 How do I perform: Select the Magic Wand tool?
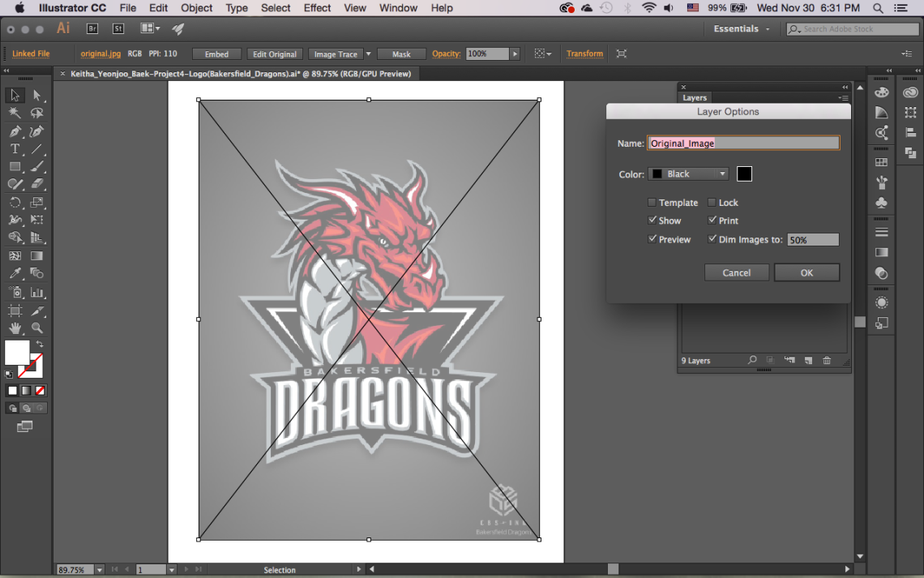15,113
